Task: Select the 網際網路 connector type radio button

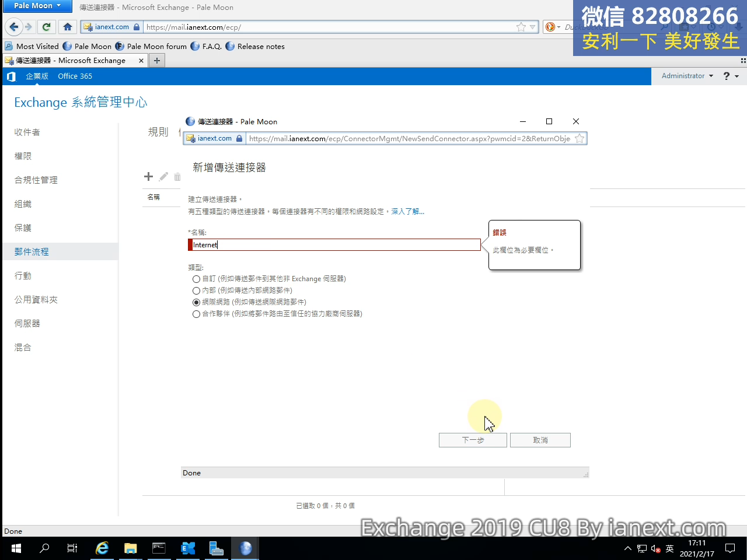Action: click(196, 302)
